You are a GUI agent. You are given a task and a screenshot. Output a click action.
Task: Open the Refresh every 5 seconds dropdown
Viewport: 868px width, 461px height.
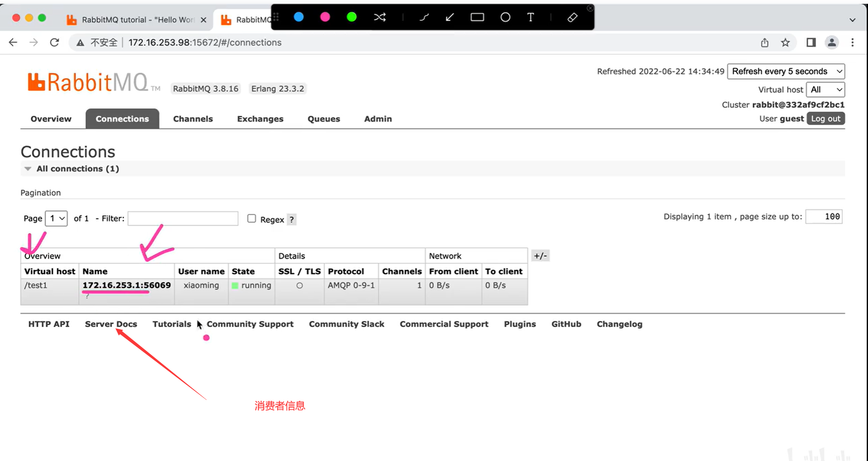pyautogui.click(x=786, y=71)
